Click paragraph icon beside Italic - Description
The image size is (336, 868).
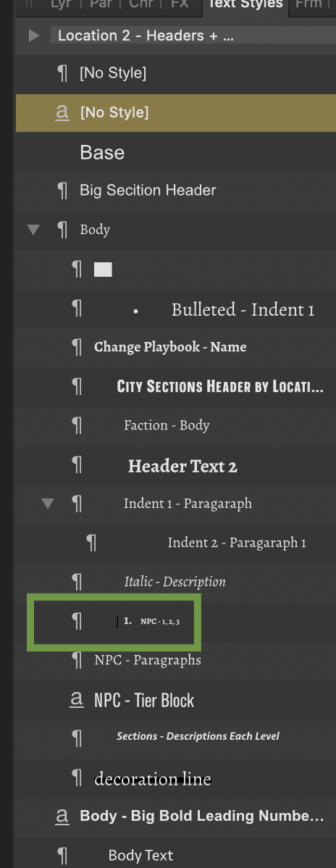(77, 582)
